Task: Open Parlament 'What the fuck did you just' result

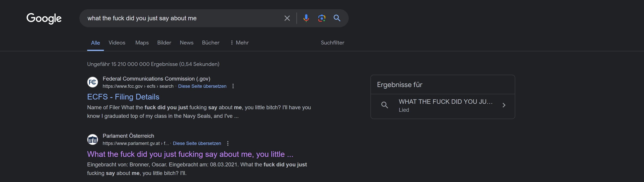Action: (190, 154)
